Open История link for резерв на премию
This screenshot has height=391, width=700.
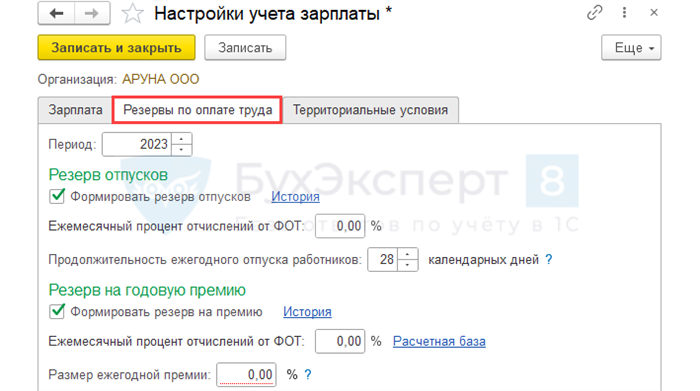(307, 312)
